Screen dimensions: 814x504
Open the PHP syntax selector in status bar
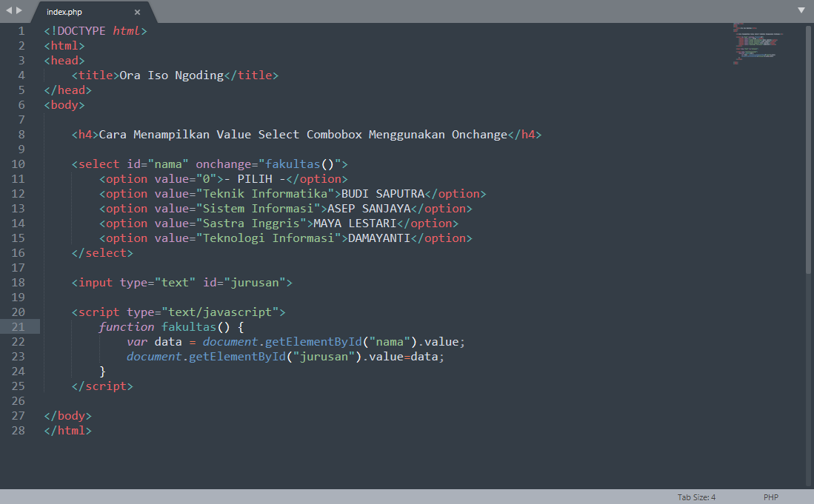coord(771,497)
